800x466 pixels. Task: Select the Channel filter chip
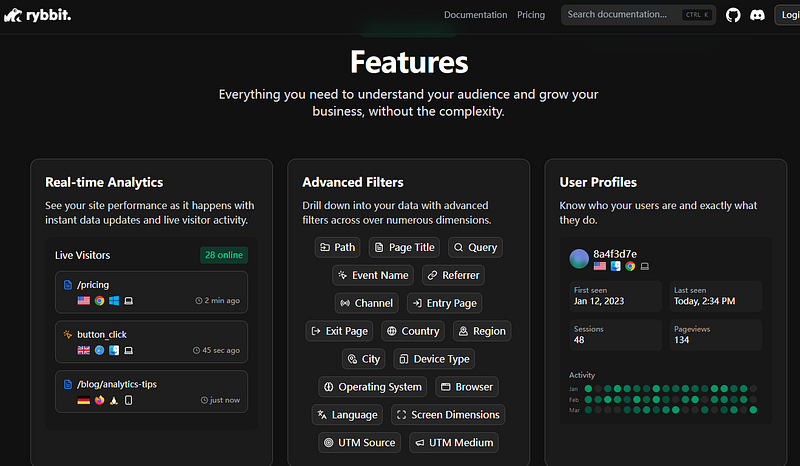pyautogui.click(x=366, y=303)
